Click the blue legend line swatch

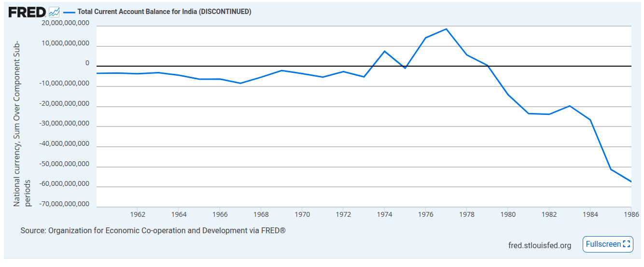[69, 12]
